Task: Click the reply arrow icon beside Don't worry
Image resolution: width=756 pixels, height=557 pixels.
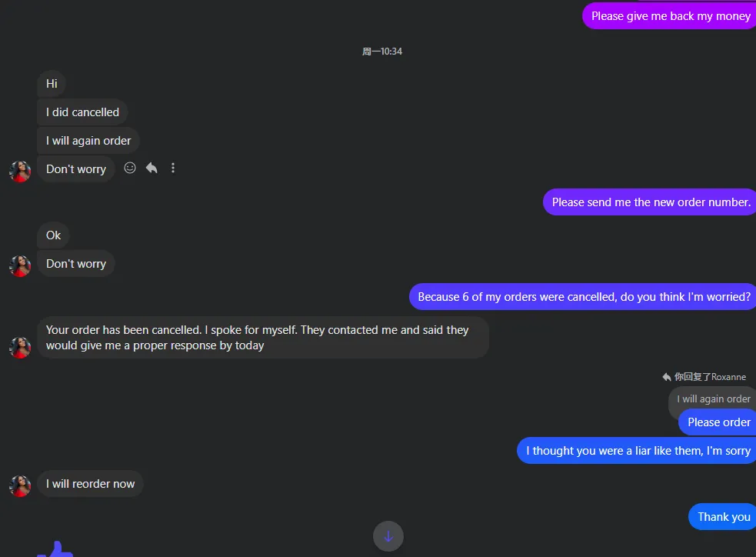Action: (x=152, y=168)
